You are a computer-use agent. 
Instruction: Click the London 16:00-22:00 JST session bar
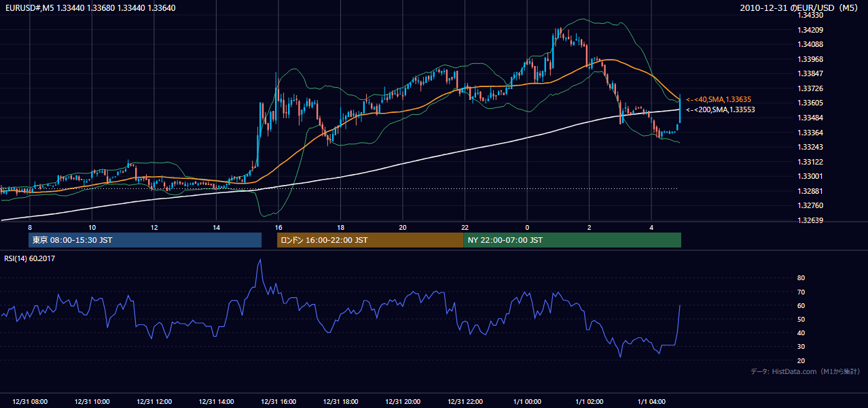coord(370,240)
